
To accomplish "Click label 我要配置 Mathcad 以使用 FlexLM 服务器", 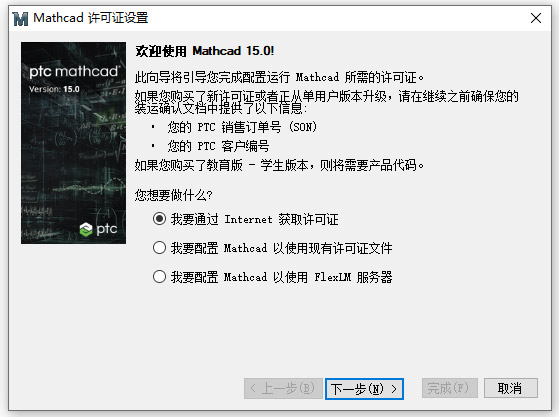I will click(281, 277).
